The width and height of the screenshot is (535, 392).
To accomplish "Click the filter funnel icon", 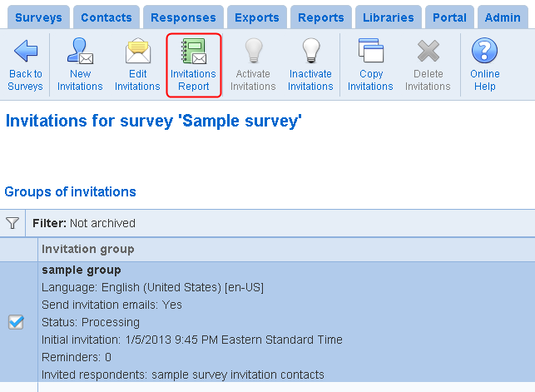I will point(12,223).
